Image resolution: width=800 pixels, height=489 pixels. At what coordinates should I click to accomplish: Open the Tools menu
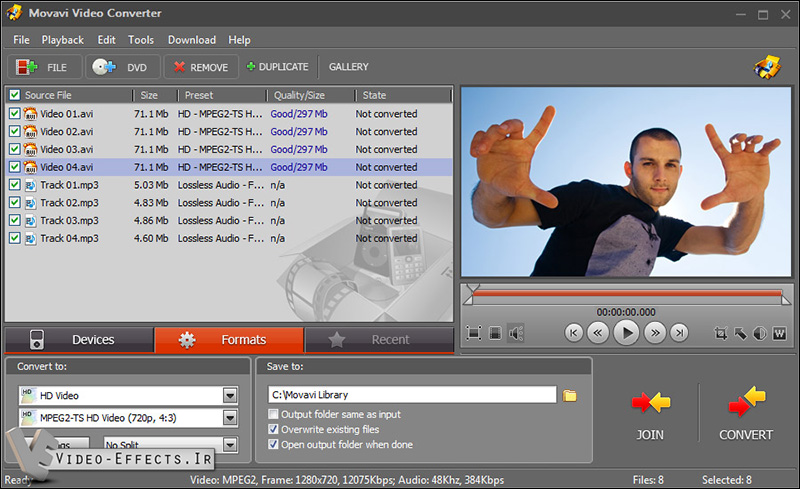point(141,40)
